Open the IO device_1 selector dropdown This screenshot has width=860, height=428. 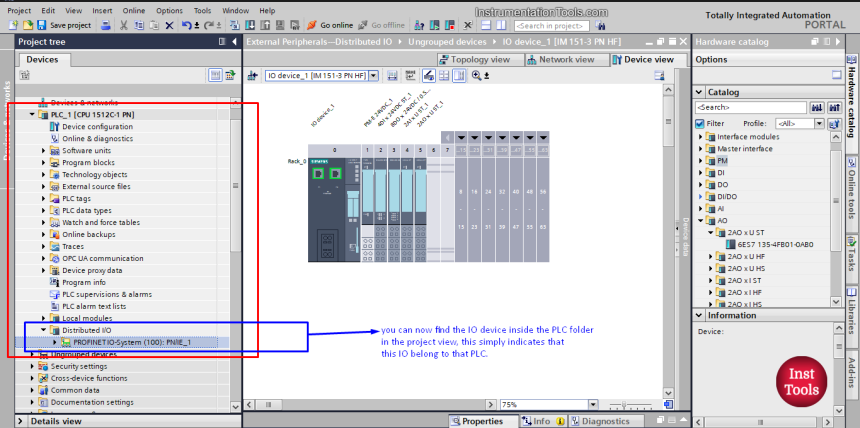pyautogui.click(x=371, y=76)
